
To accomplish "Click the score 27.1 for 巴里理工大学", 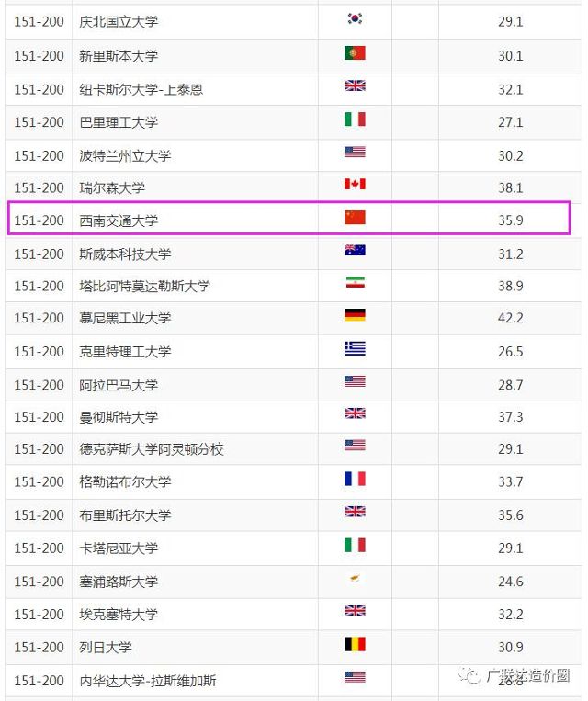I will click(x=510, y=122).
